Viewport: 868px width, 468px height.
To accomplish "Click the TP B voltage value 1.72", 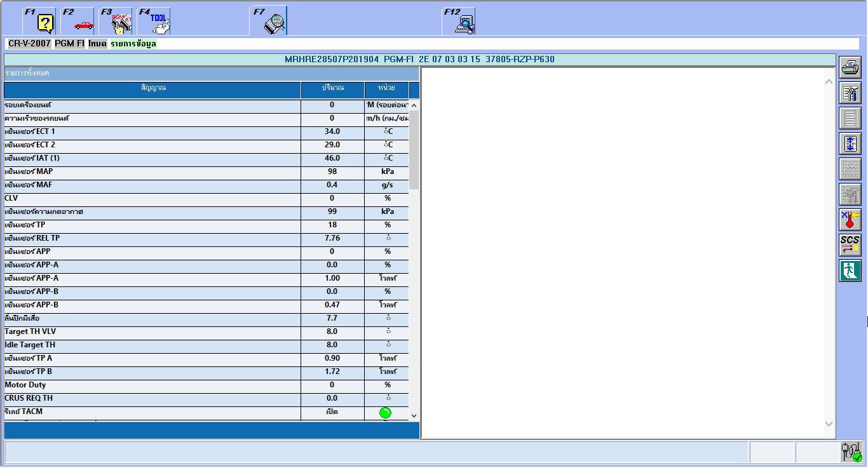I will [x=332, y=372].
